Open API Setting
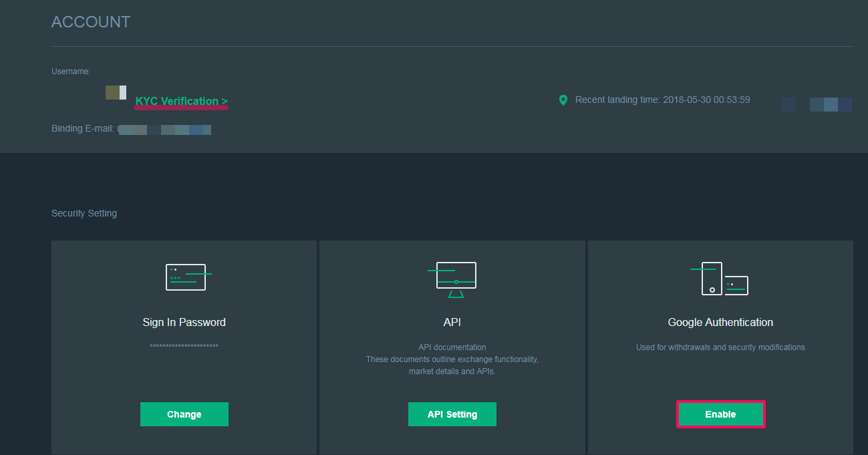Viewport: 868px width, 455px height. [x=452, y=414]
